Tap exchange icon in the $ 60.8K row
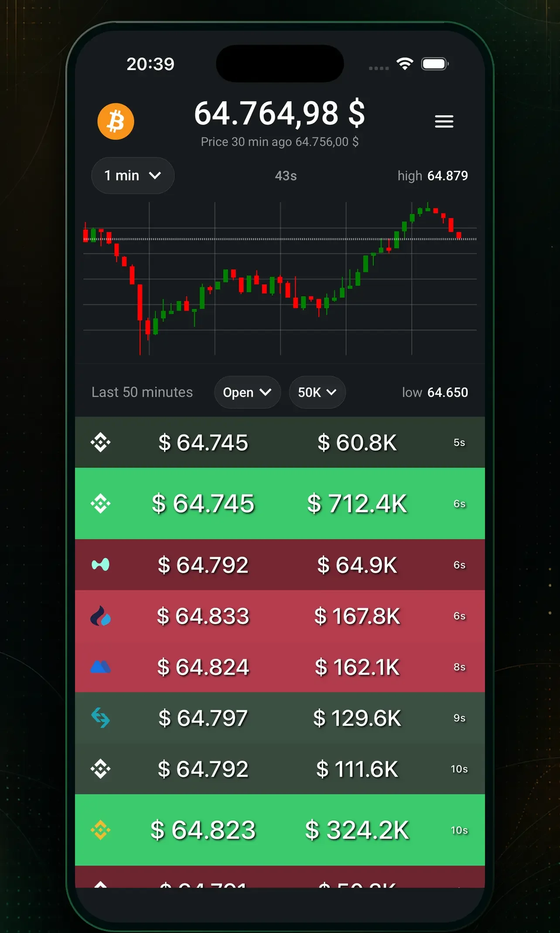The image size is (560, 933). point(100,442)
